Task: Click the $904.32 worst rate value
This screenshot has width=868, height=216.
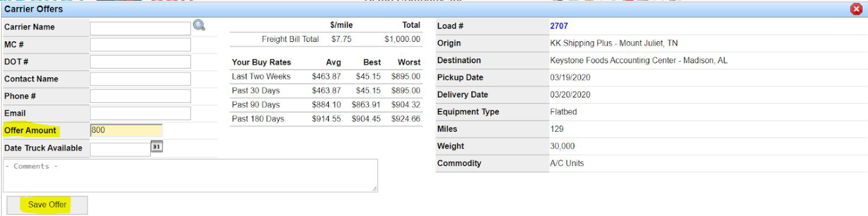Action: pos(406,105)
